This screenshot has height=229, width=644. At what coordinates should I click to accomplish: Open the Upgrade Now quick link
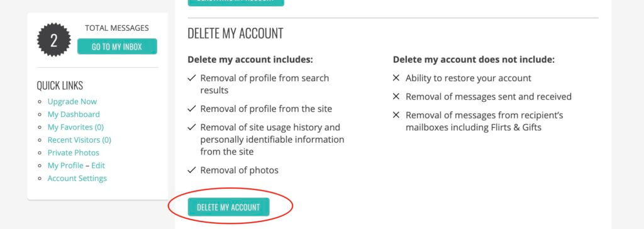pyautogui.click(x=72, y=101)
